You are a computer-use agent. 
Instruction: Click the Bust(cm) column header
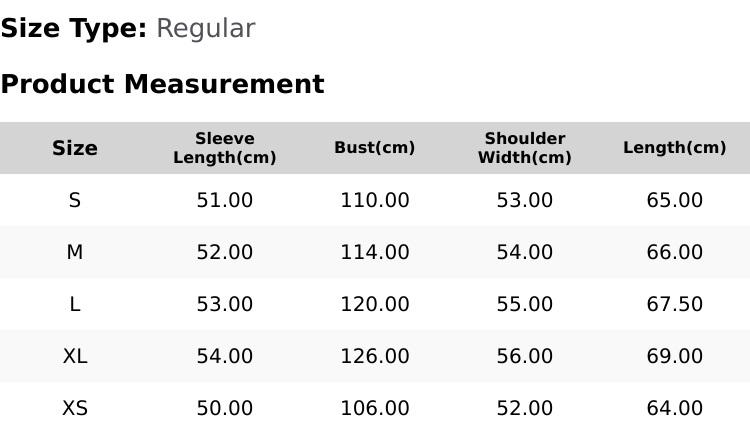(375, 147)
